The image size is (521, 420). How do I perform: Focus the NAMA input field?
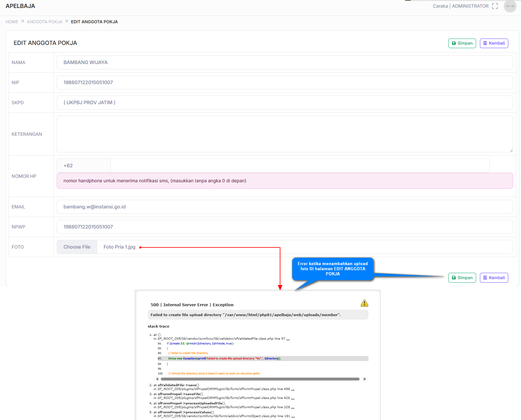pos(284,62)
